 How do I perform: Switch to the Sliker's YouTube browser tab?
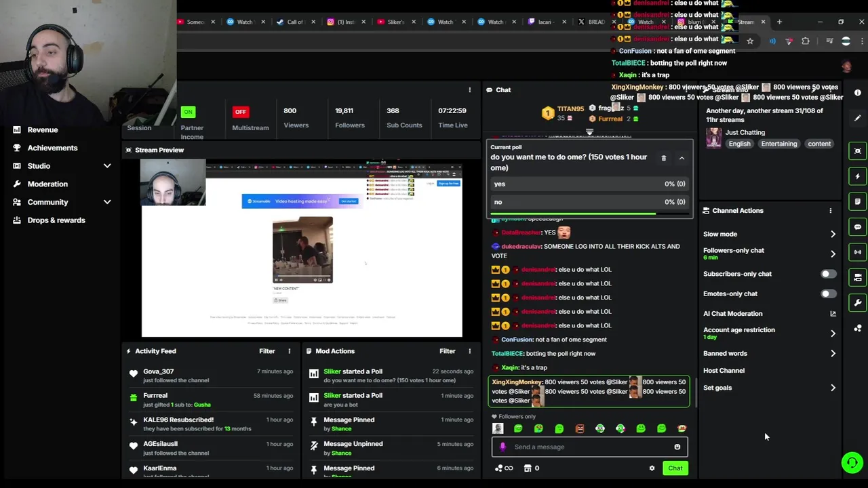396,22
